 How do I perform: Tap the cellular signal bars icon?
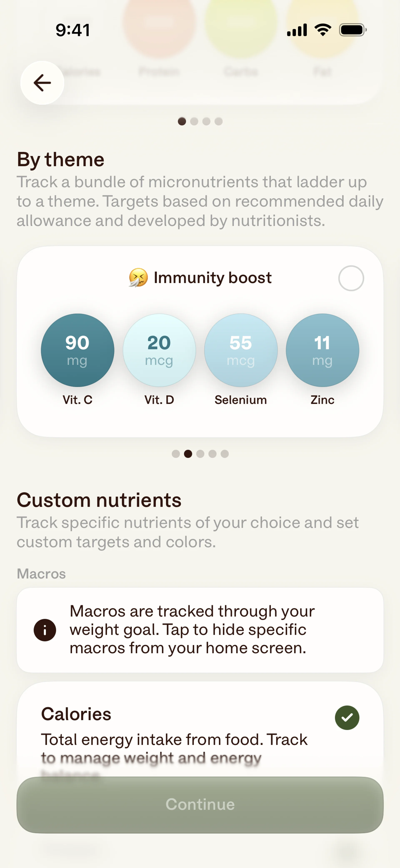click(297, 30)
